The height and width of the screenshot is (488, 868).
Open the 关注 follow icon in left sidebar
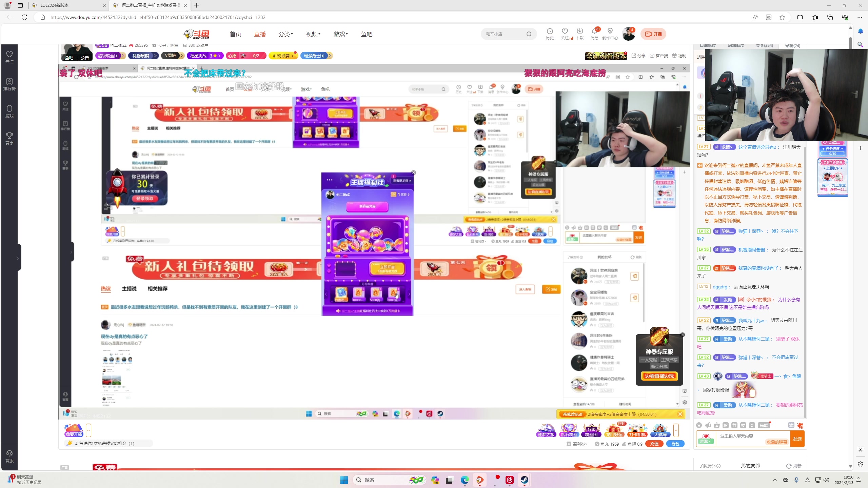coord(9,57)
